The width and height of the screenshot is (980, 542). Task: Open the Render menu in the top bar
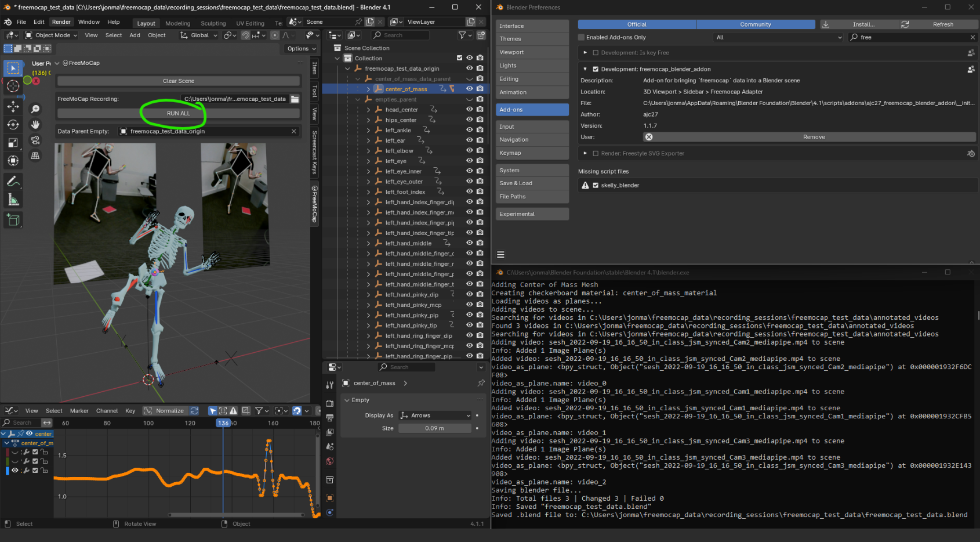click(x=61, y=21)
